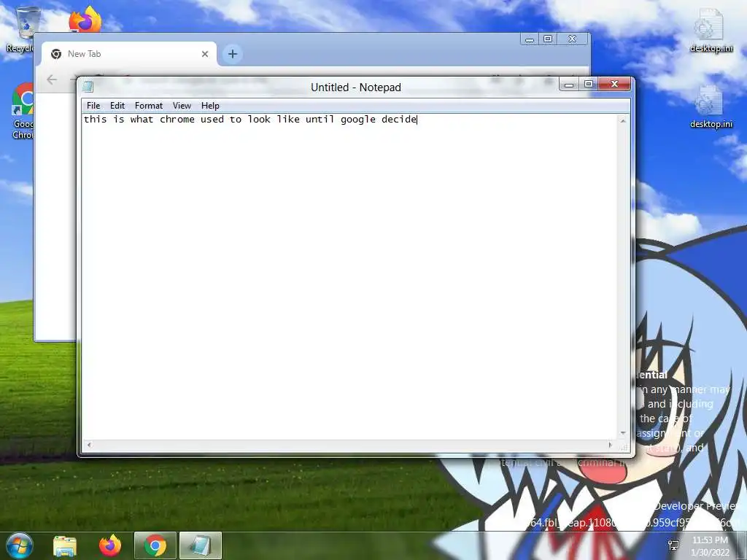
Task: Minimize the Chrome window
Action: pyautogui.click(x=530, y=39)
